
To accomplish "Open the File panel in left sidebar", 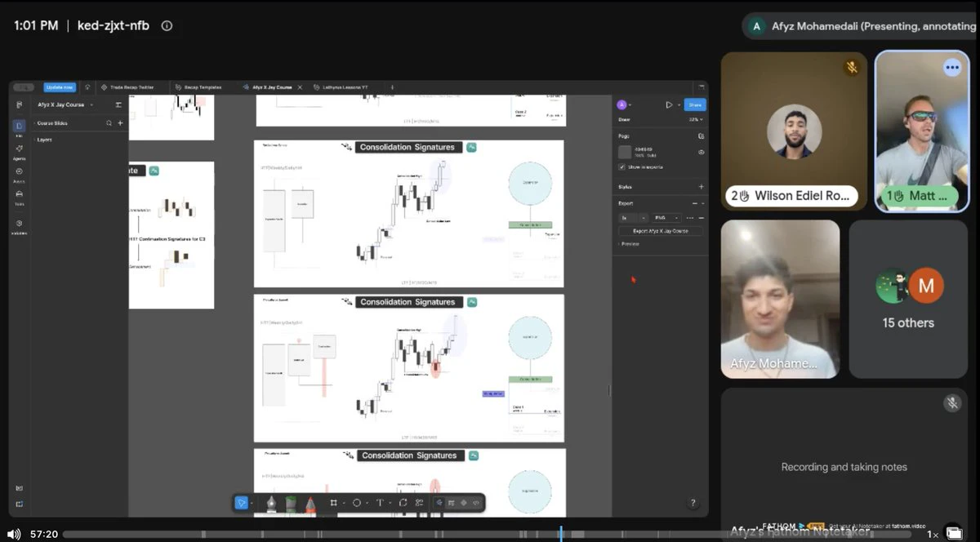I will pos(19,127).
